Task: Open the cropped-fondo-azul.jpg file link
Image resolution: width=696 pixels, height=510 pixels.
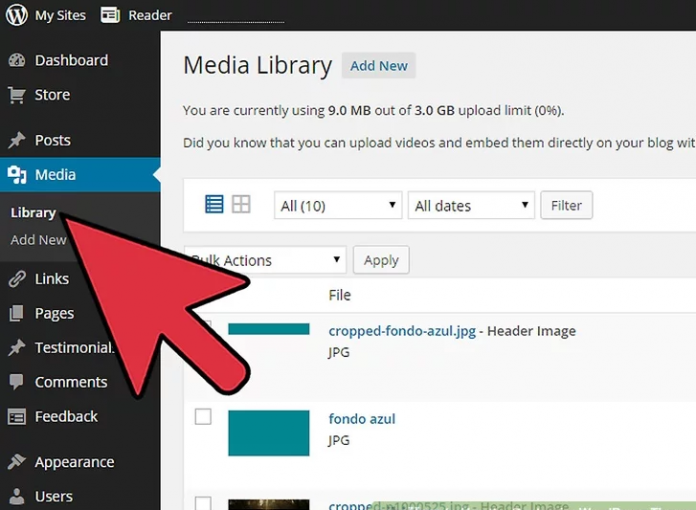Action: 402,331
